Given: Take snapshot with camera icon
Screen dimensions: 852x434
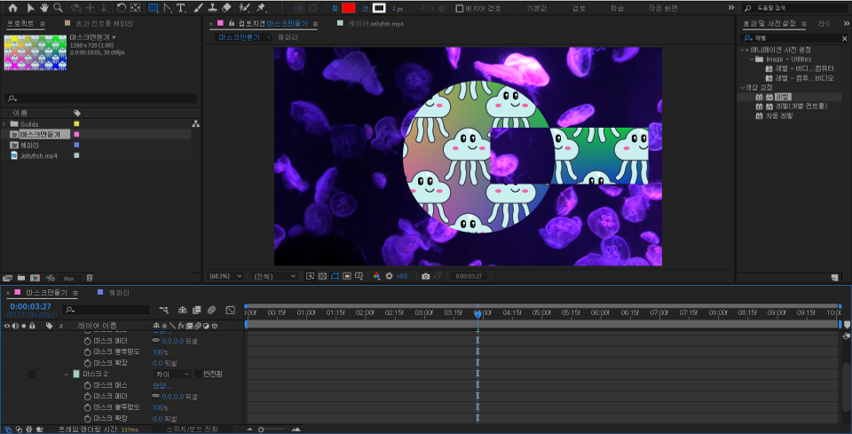Looking at the screenshot, I should point(426,276).
